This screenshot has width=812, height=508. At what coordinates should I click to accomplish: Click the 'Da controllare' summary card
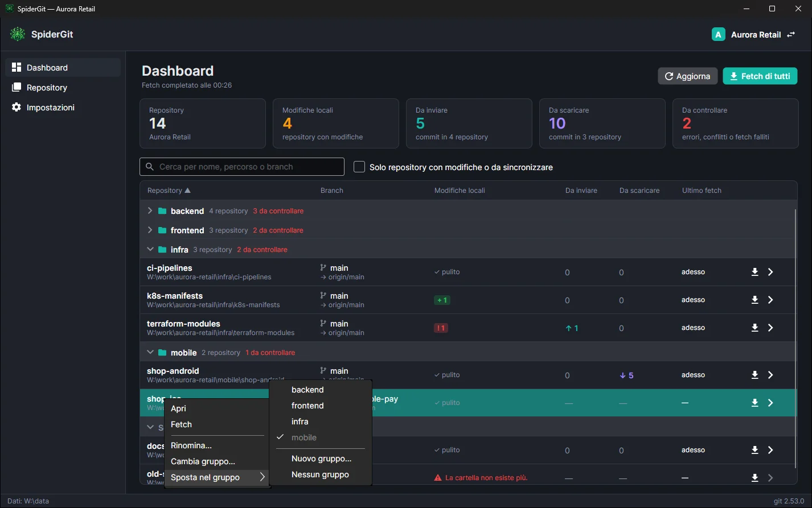click(735, 123)
